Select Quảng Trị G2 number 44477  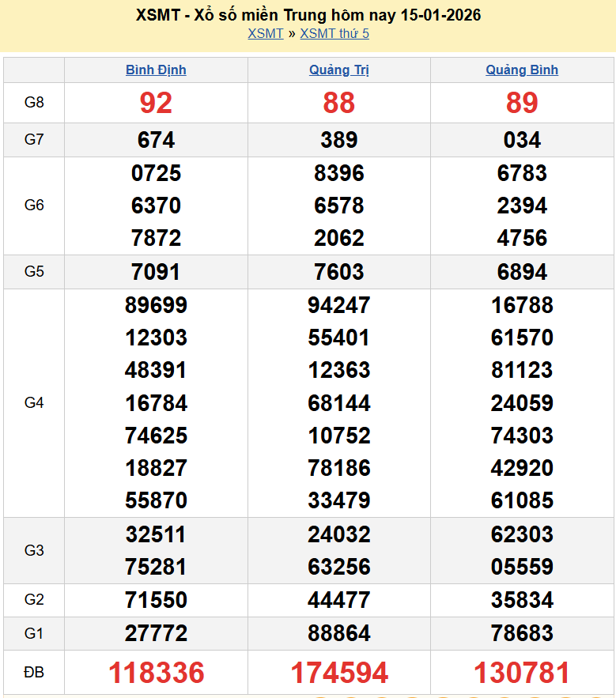tap(339, 600)
